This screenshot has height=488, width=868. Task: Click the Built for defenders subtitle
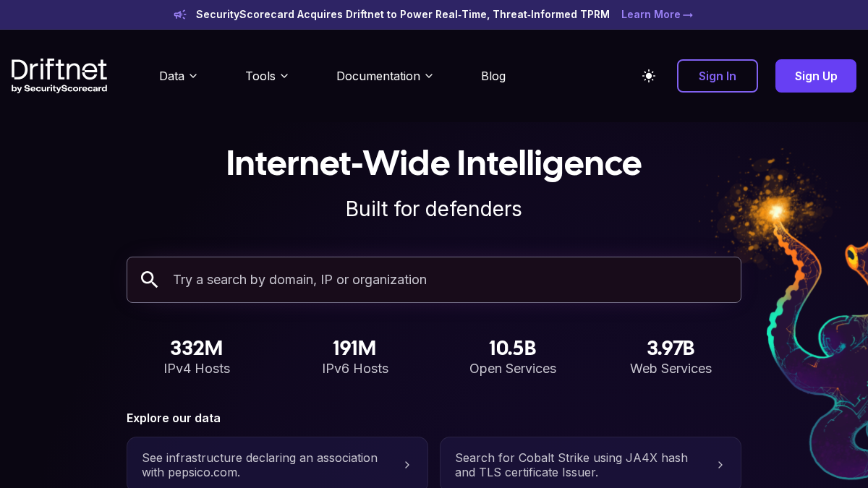click(434, 209)
